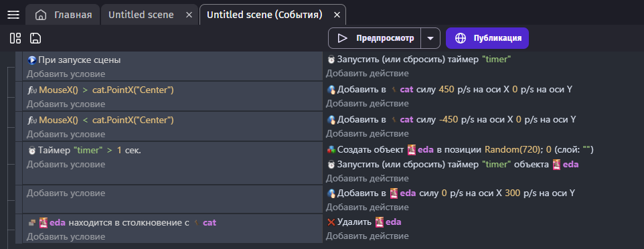
Task: Launch the Предпросмотр preview
Action: tap(375, 38)
